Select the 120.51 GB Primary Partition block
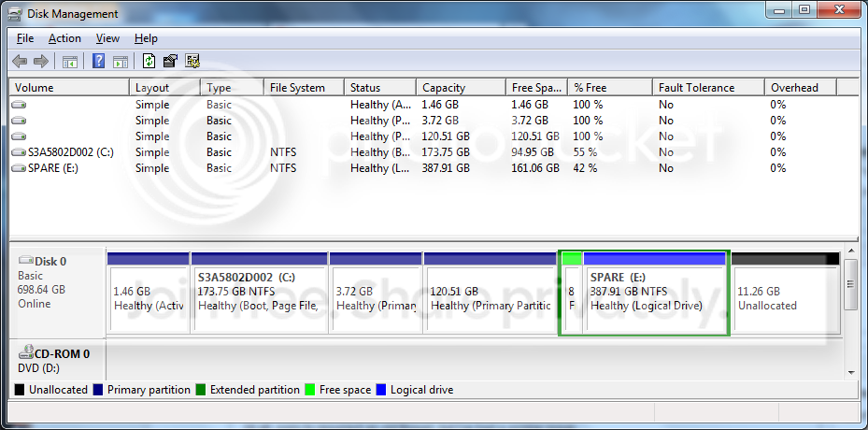868x430 pixels. [490, 294]
